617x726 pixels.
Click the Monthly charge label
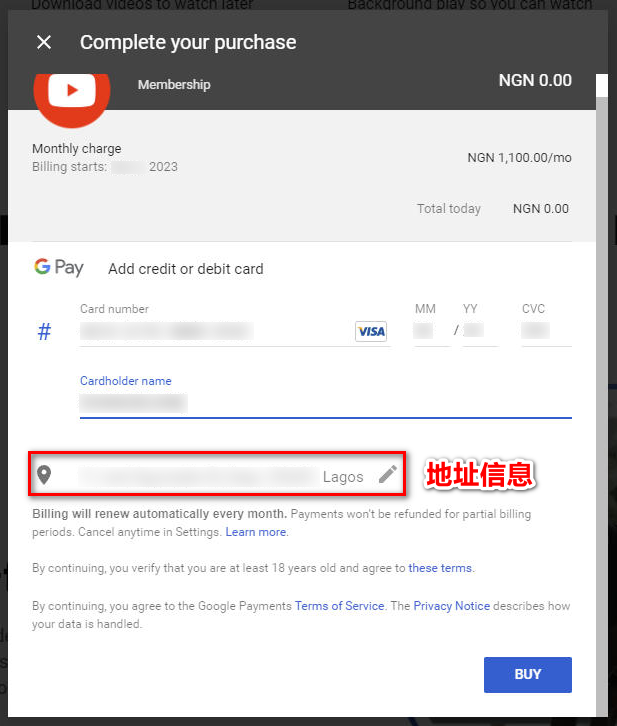(x=76, y=149)
